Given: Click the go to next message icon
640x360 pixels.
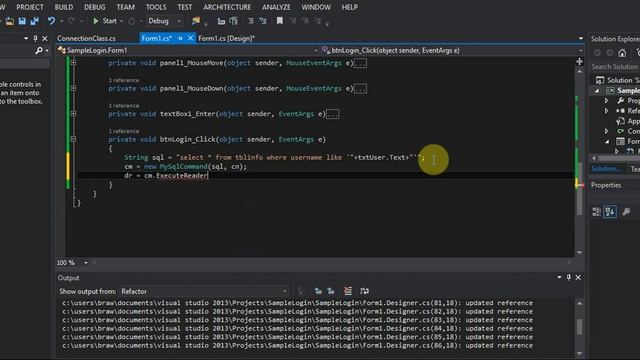Looking at the screenshot, I should (x=331, y=291).
